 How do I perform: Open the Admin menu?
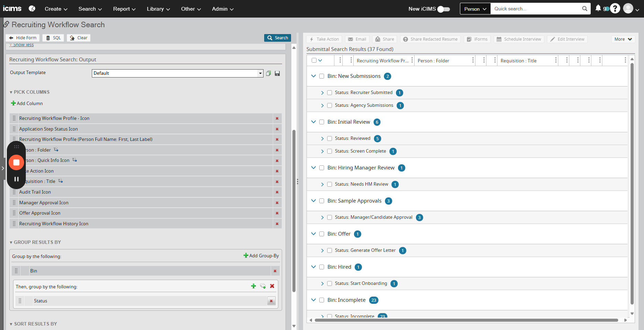223,9
